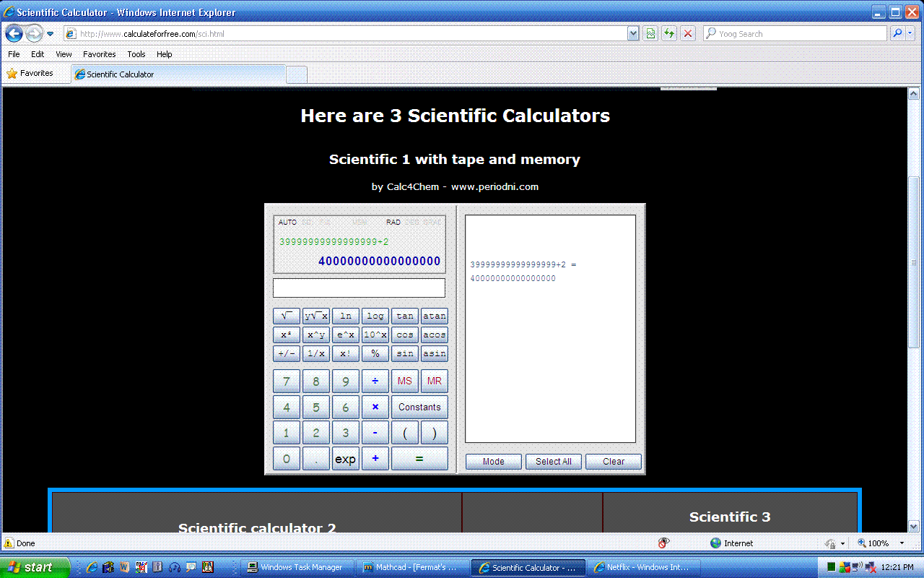The width and height of the screenshot is (924, 578).
Task: Click digit 8 on the keypad
Action: (x=316, y=381)
